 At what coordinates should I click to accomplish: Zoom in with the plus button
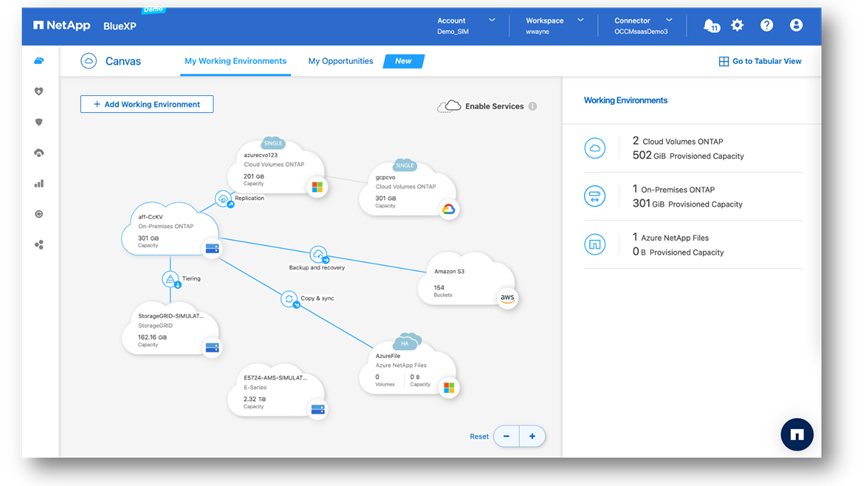coord(532,436)
